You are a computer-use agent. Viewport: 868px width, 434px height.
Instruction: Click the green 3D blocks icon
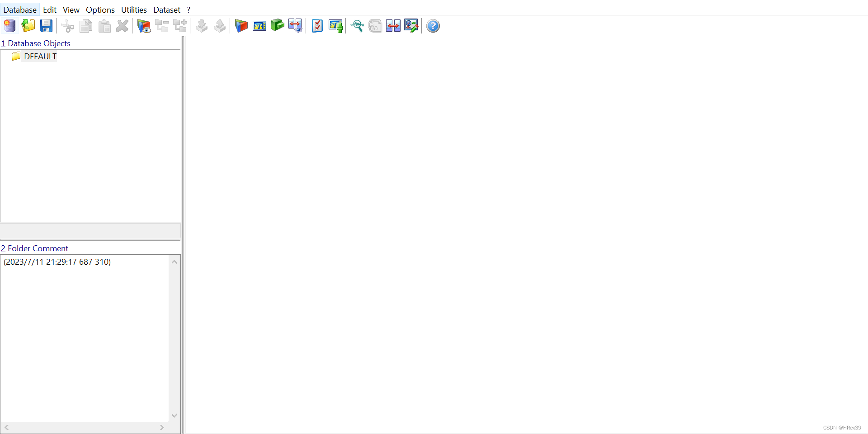[x=278, y=25]
